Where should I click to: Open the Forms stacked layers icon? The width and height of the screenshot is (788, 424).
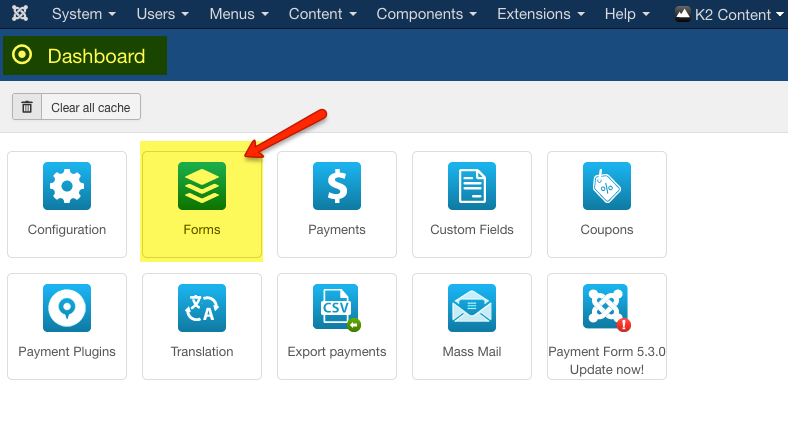[x=202, y=186]
